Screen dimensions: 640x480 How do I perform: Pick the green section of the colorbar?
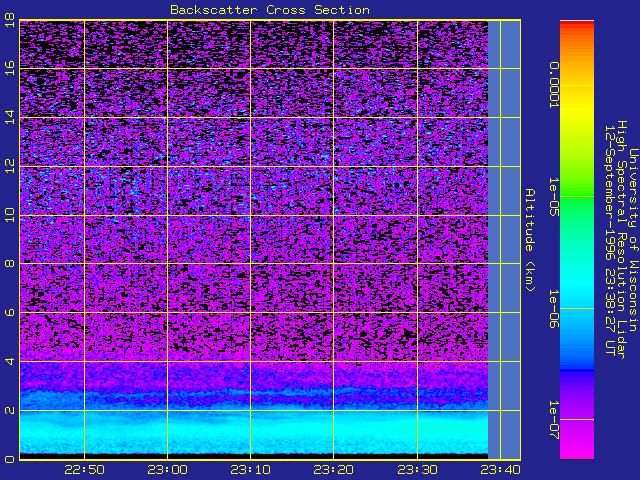(577, 196)
